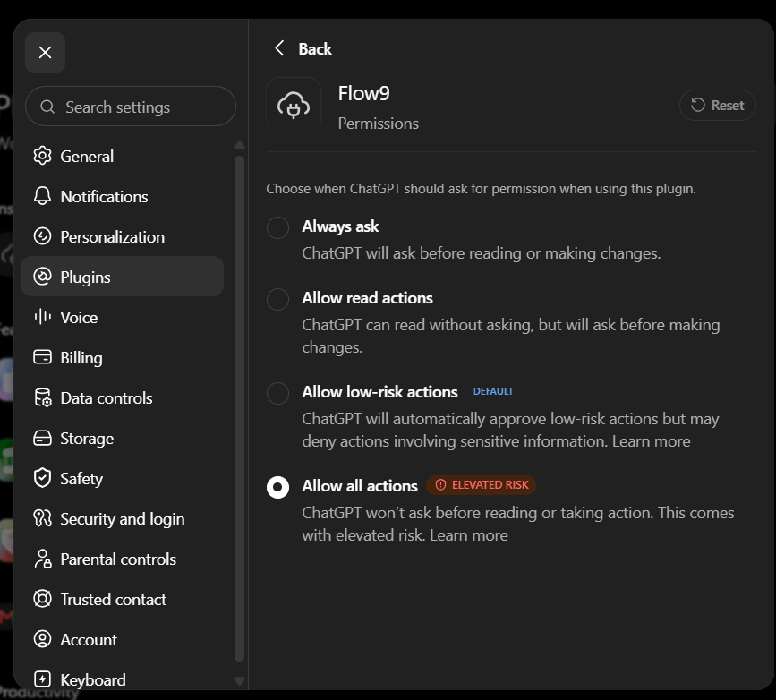Click the sidebar scroll up arrow
Screen dimensions: 776x700
(x=240, y=145)
